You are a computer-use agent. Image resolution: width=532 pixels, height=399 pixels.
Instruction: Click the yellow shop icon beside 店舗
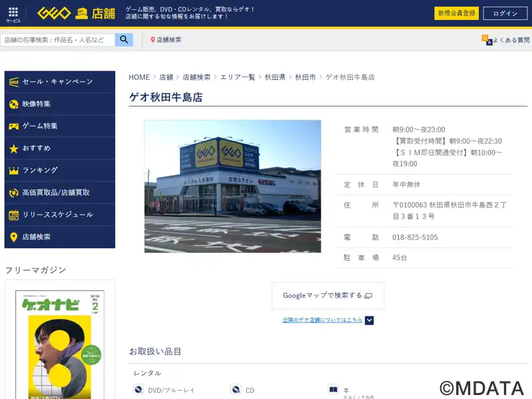click(81, 13)
